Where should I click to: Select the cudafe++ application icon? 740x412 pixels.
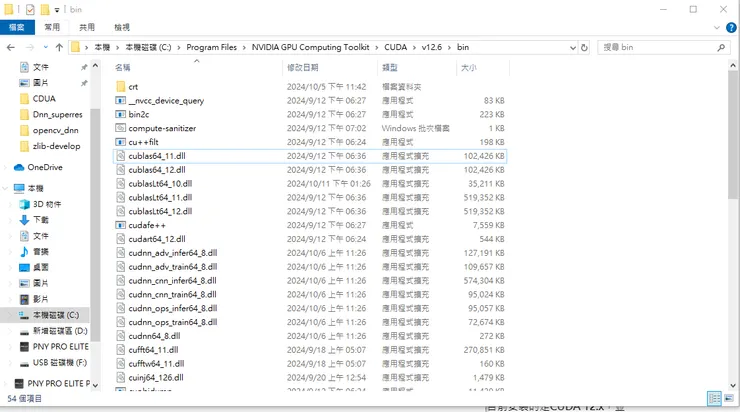120,225
